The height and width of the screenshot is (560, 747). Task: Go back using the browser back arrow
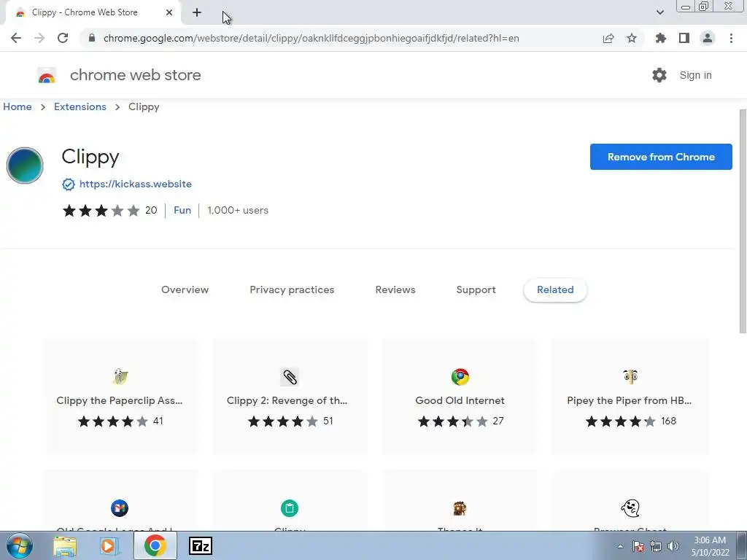(x=16, y=38)
